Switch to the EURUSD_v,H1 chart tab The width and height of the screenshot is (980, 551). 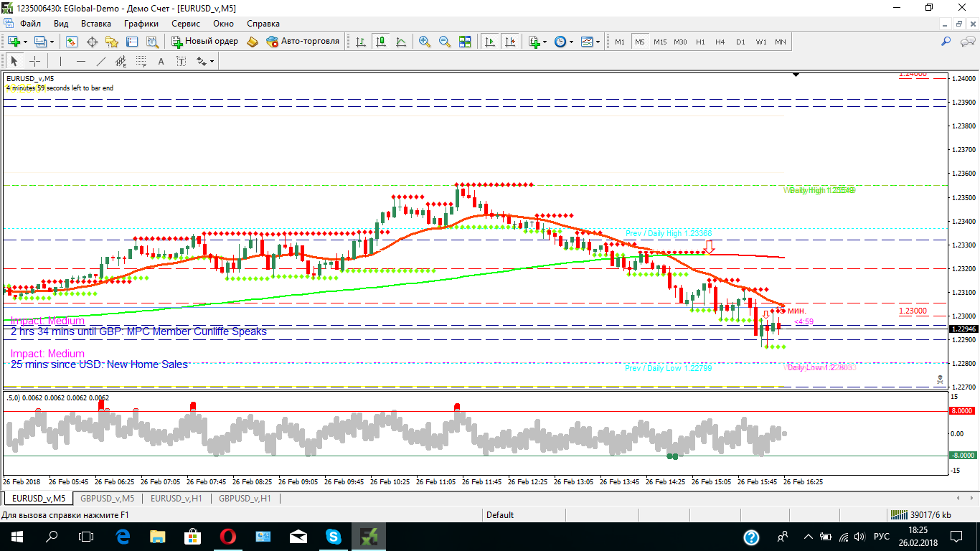coord(176,498)
